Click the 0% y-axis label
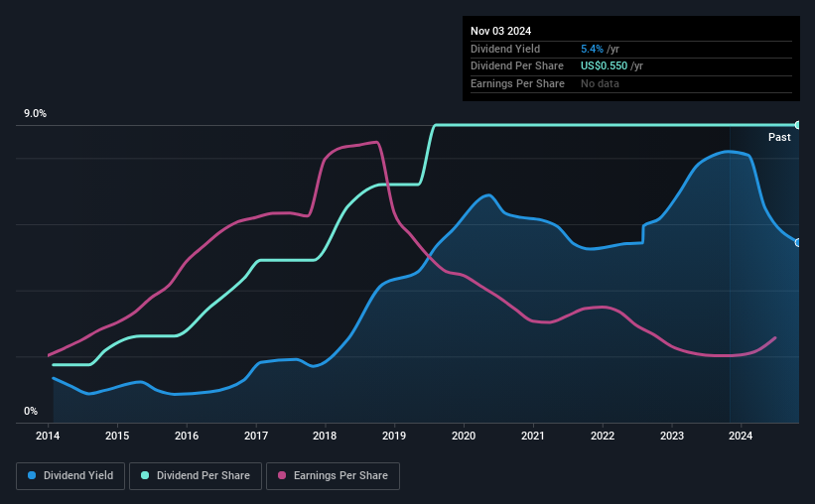The width and height of the screenshot is (815, 504). tap(31, 411)
